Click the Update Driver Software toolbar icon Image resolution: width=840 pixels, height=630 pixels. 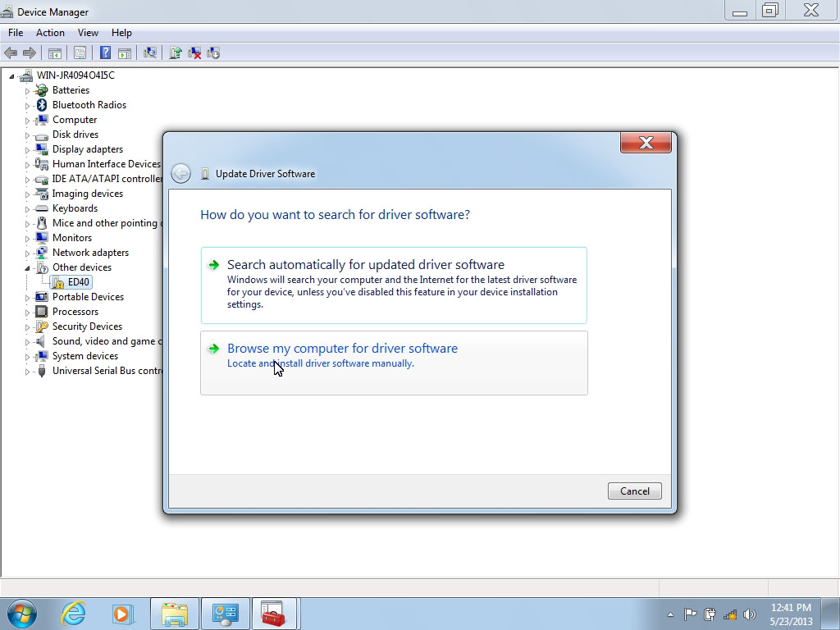click(175, 53)
